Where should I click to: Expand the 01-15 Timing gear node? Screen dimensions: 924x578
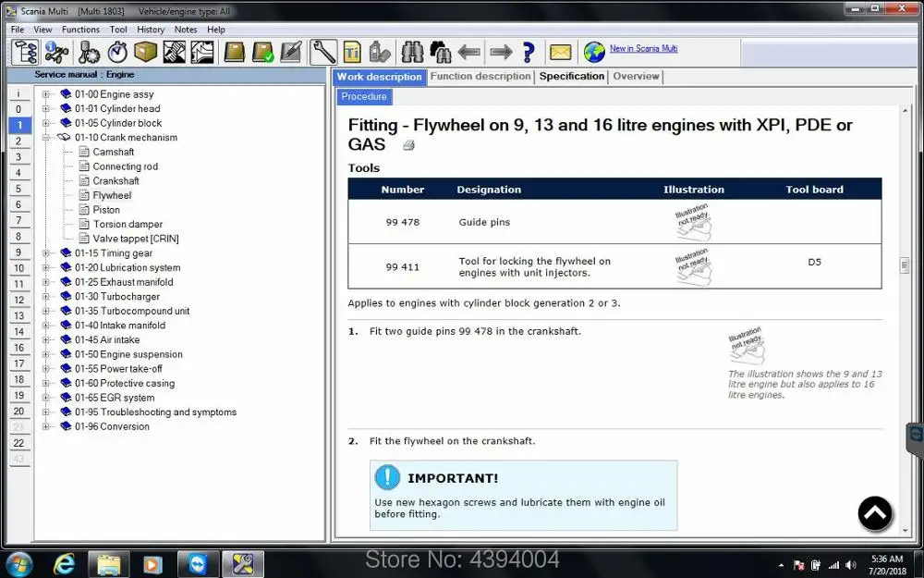(45, 253)
